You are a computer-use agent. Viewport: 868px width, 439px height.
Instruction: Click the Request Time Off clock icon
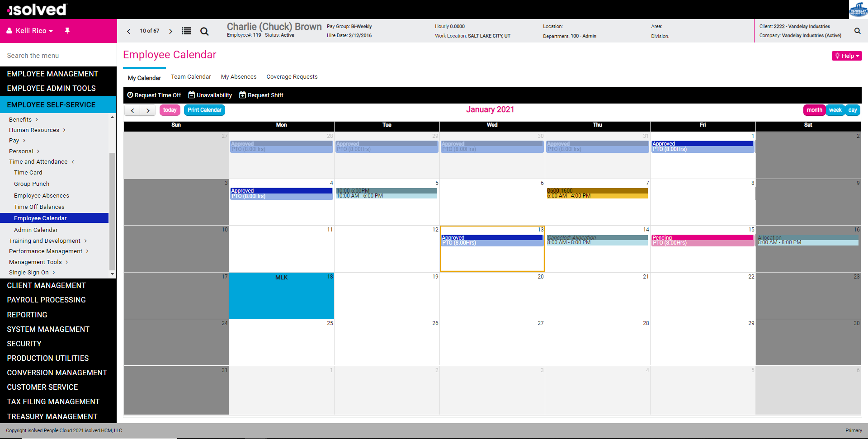click(130, 95)
